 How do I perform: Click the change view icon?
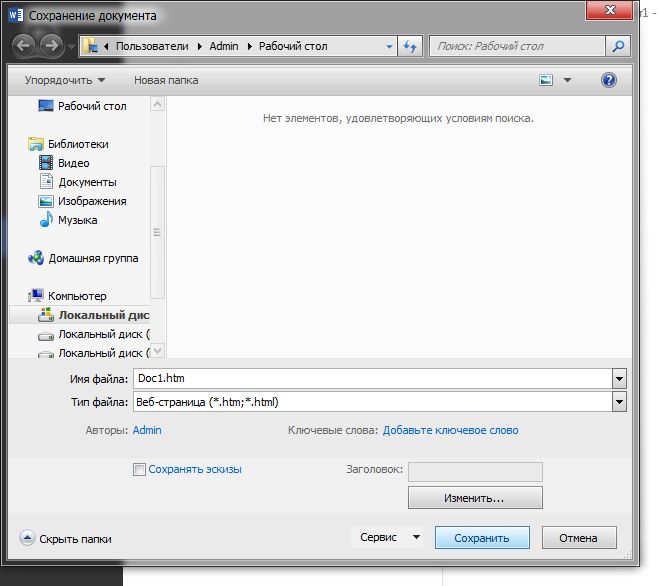[x=546, y=80]
